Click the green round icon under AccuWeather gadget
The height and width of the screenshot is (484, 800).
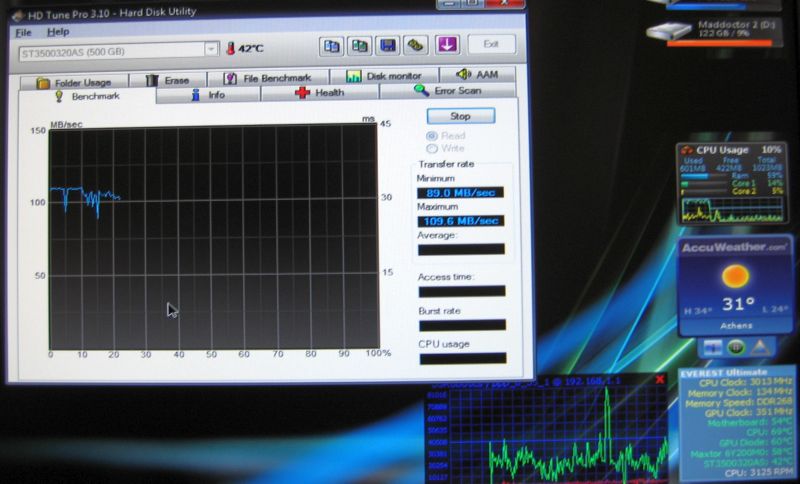736,347
